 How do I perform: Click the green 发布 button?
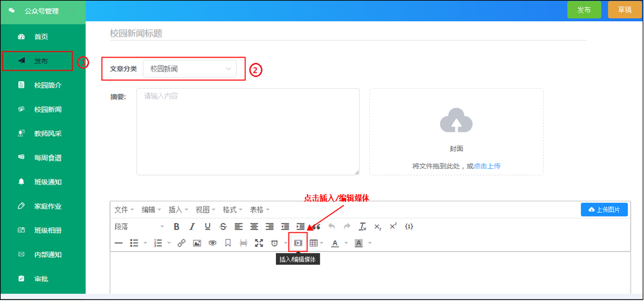[x=584, y=10]
